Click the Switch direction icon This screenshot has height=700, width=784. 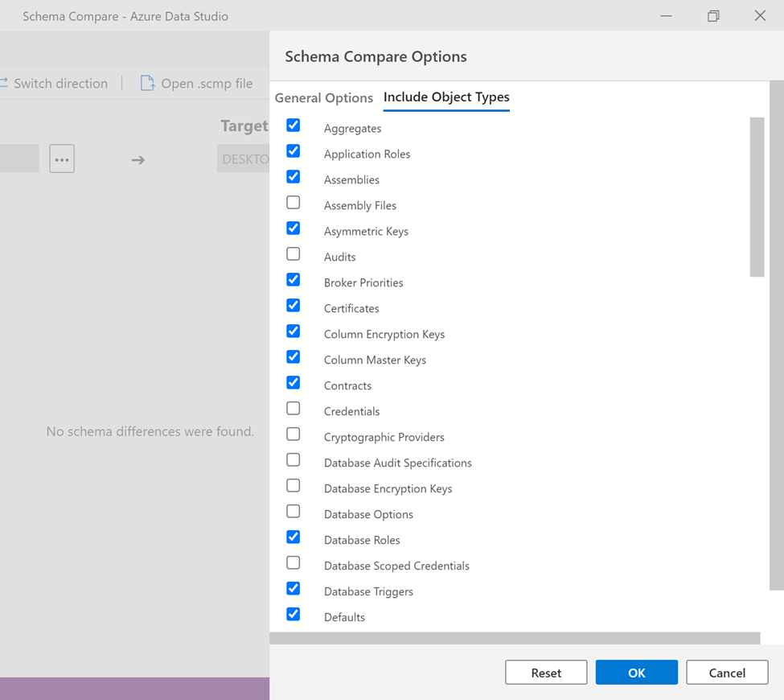pos(4,84)
